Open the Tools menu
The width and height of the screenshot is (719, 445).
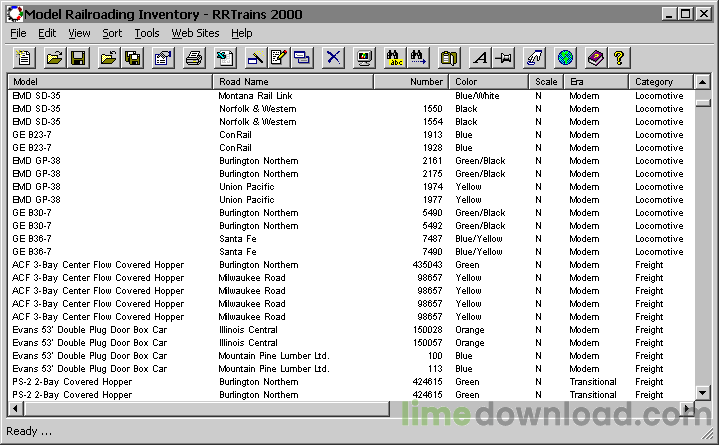(147, 33)
